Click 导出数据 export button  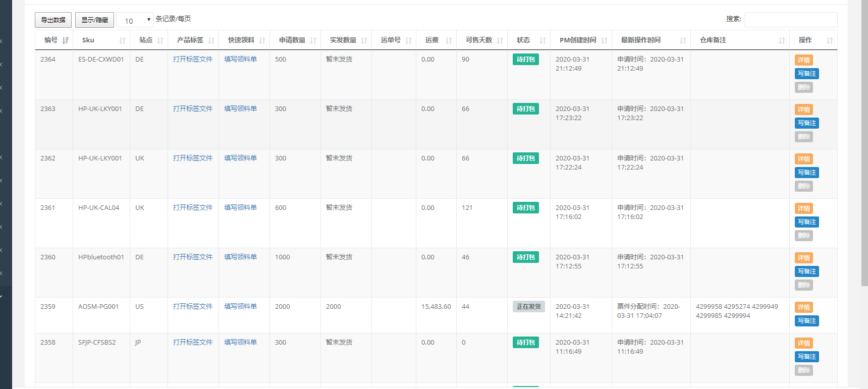(53, 20)
